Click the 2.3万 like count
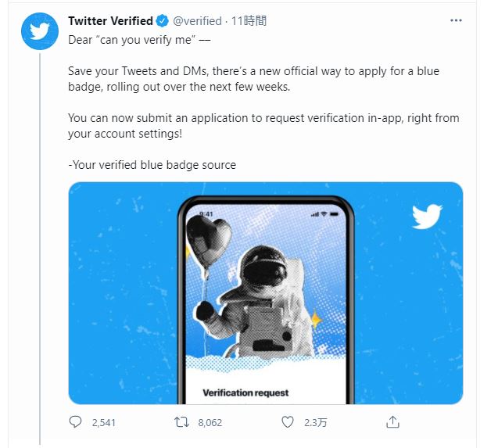This screenshot has height=448, width=498. click(315, 422)
